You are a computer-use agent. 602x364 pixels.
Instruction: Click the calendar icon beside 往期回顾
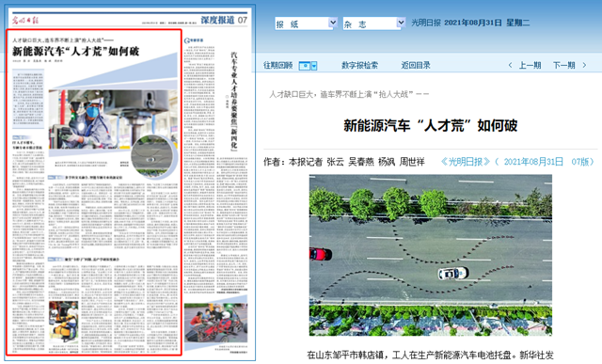pyautogui.click(x=308, y=66)
